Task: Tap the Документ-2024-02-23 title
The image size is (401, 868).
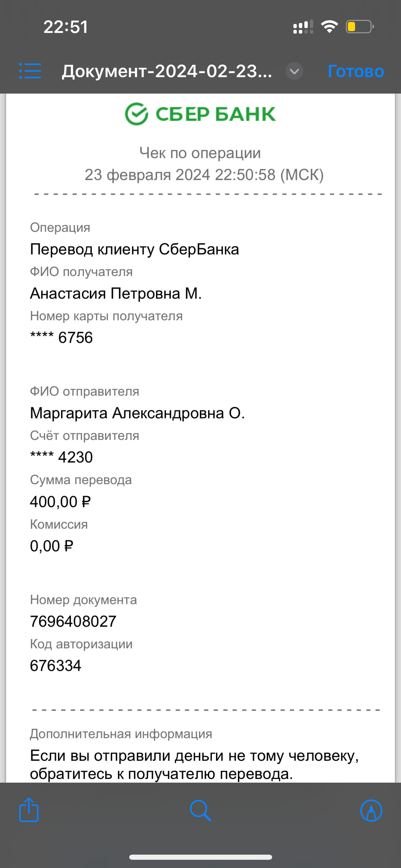Action: [x=167, y=71]
